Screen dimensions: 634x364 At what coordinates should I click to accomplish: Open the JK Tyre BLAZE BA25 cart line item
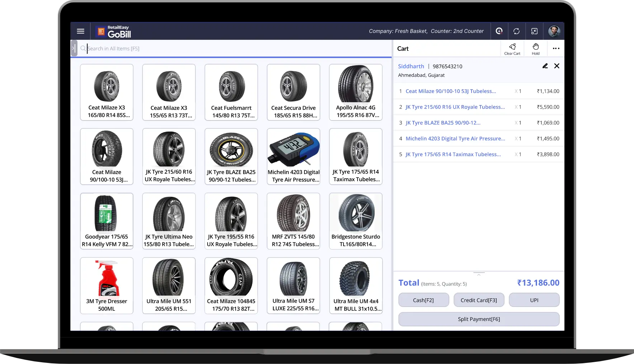pyautogui.click(x=443, y=123)
